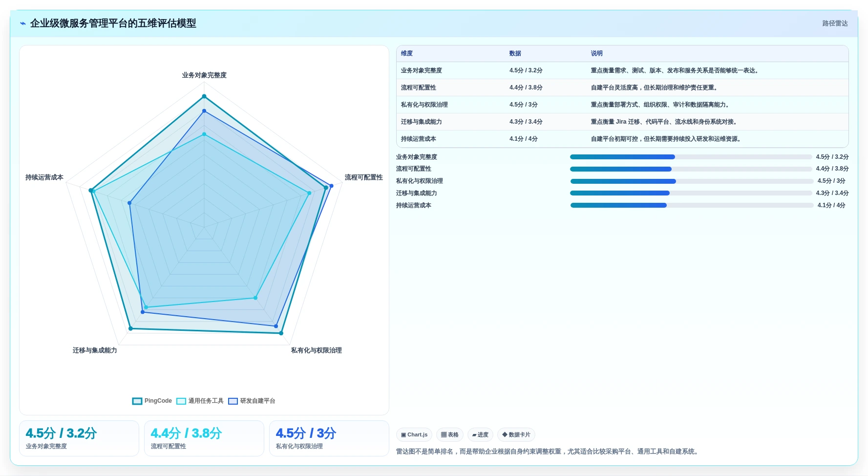Toggle the 研发自建平台 legend swatch
Screen dimensions: 868x476
[233, 401]
